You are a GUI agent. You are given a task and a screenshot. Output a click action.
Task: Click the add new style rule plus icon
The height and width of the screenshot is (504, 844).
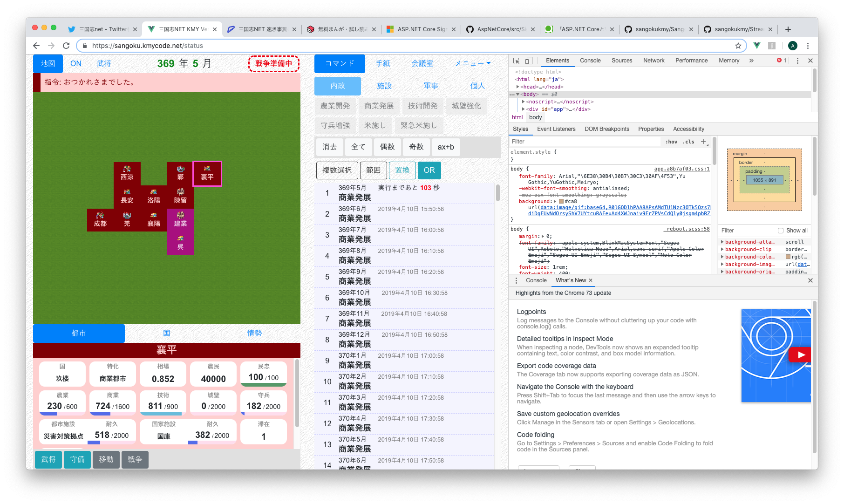(x=703, y=142)
